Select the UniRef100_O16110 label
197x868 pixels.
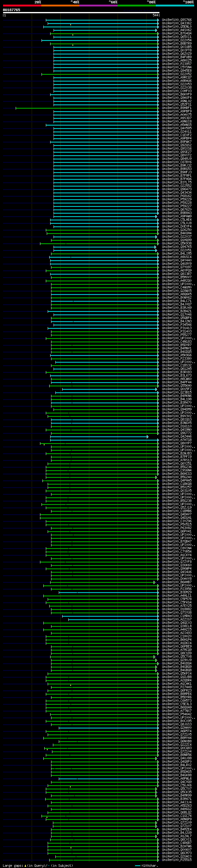pos(176,426)
